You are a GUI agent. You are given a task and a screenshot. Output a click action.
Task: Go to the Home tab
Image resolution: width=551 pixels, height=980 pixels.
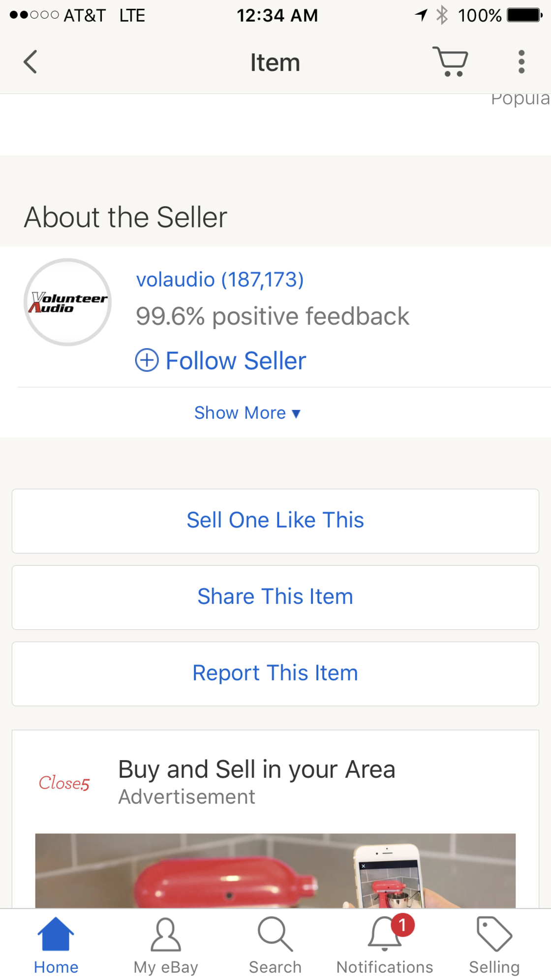pos(56,946)
